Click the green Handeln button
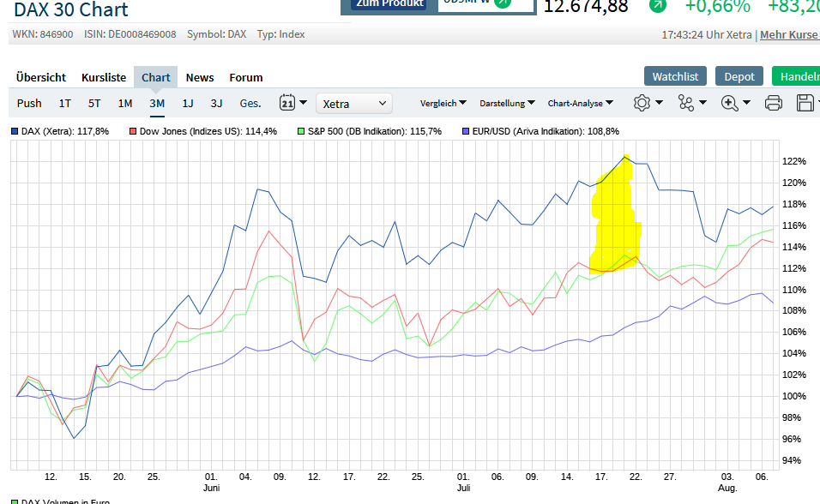 click(x=797, y=76)
